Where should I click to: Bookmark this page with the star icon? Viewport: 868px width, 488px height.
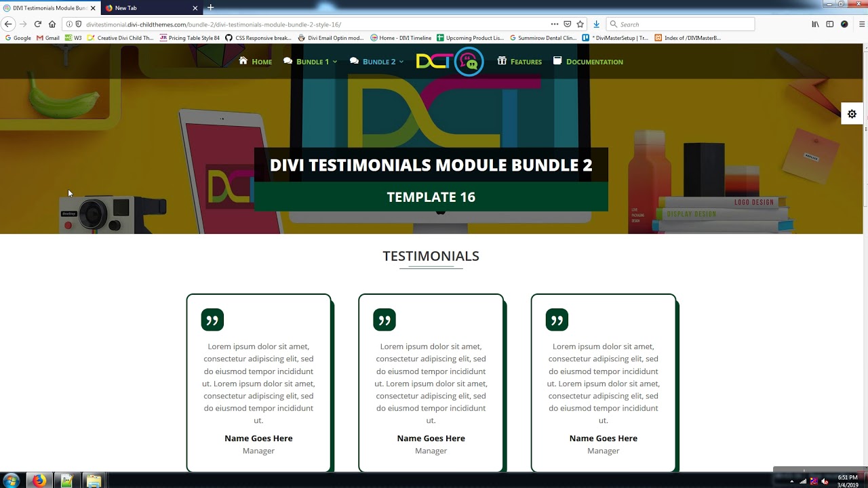click(x=580, y=24)
